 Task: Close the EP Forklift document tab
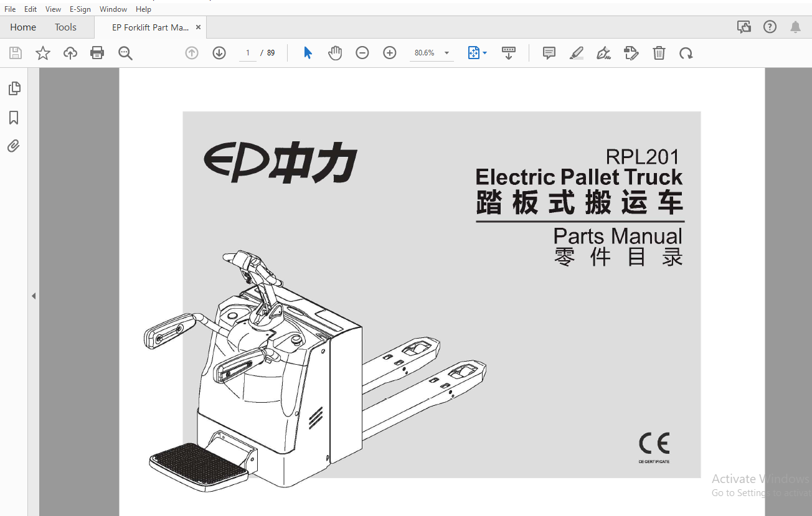[x=199, y=27]
